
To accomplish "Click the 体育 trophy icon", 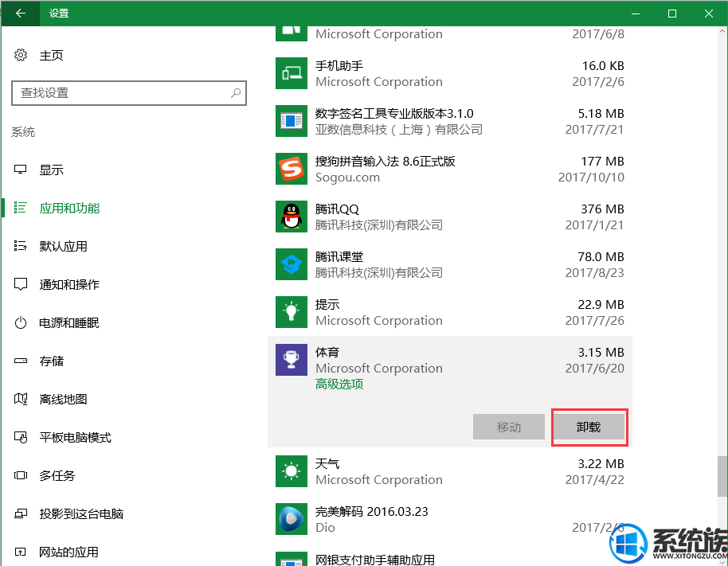I will tap(292, 360).
